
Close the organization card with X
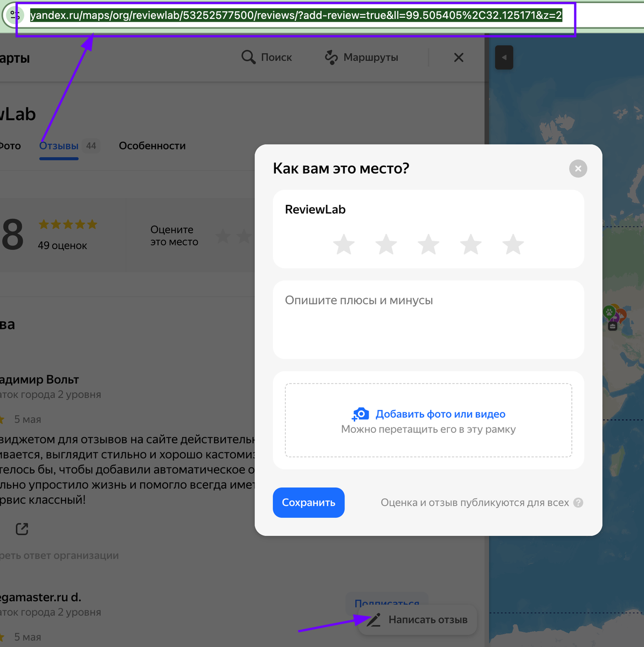(x=459, y=57)
